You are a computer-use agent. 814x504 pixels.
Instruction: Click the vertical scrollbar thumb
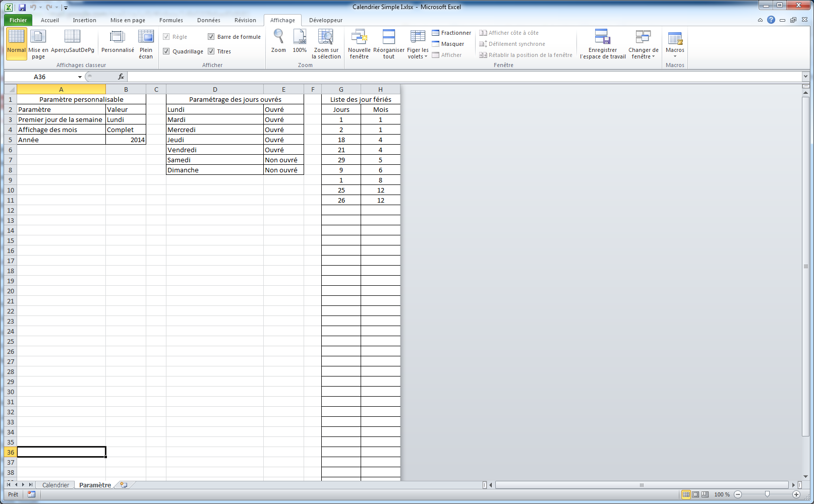[x=805, y=267]
